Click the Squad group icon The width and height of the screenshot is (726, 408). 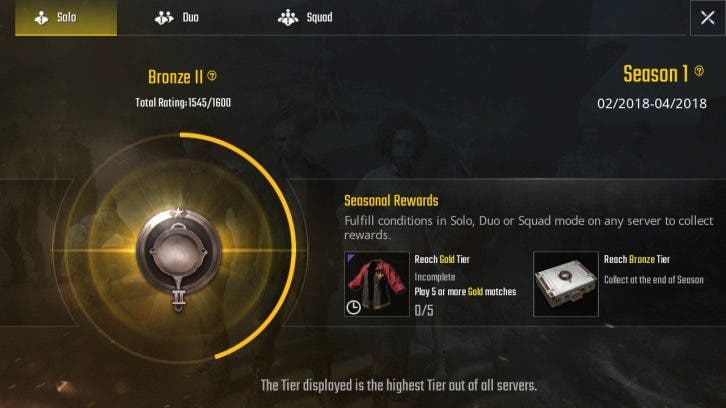click(x=288, y=18)
